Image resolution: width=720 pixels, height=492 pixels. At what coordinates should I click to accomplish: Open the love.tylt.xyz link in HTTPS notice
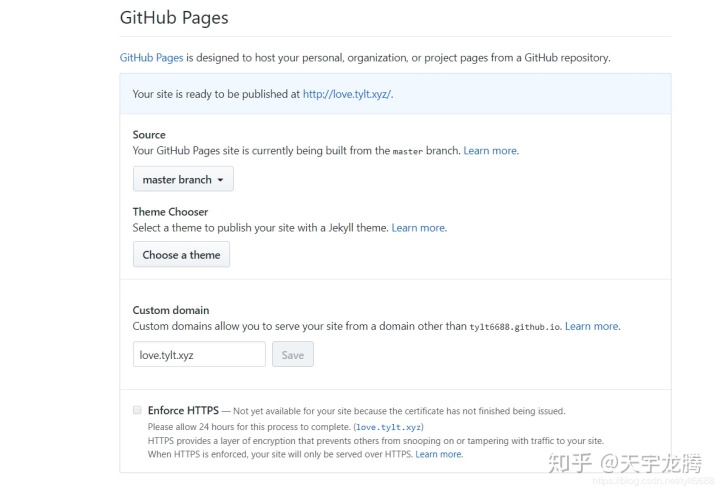click(x=389, y=427)
